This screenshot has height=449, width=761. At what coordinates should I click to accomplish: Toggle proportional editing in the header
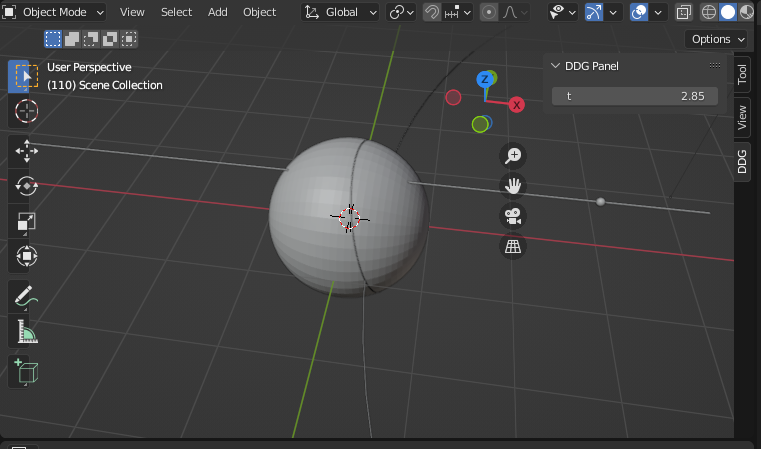(x=489, y=12)
